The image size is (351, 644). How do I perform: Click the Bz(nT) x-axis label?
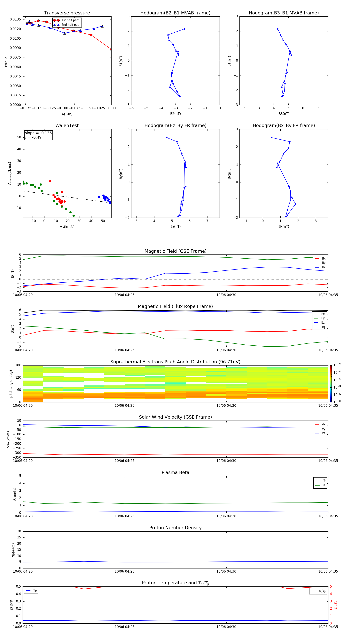(175, 227)
